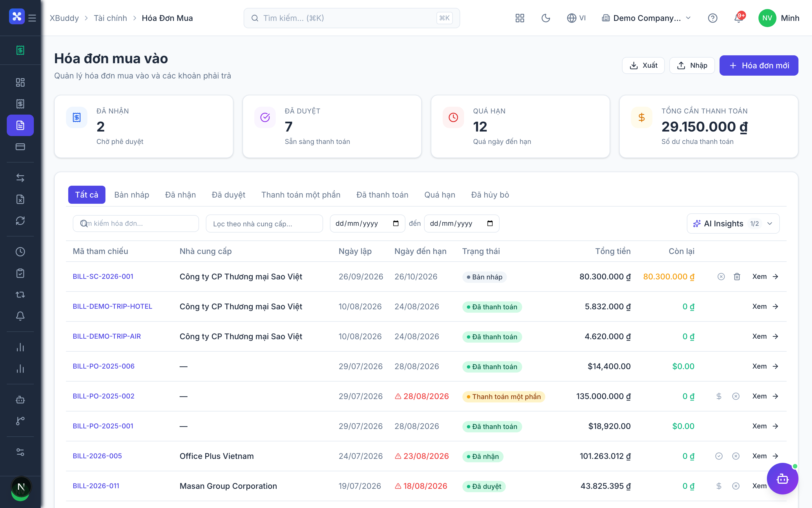Open the notifications bell with 9+ badge
812x508 pixels.
point(739,17)
